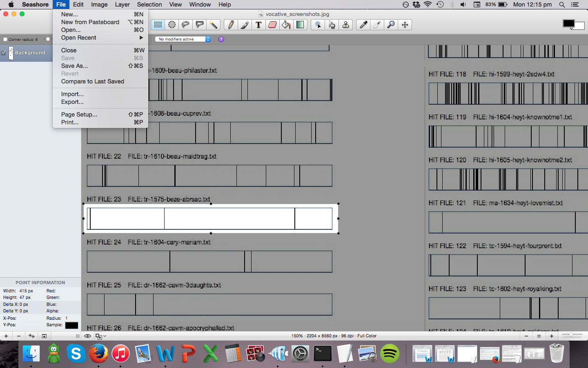This screenshot has height=368, width=588.
Task: Select the Pencil tool
Action: coord(231,25)
